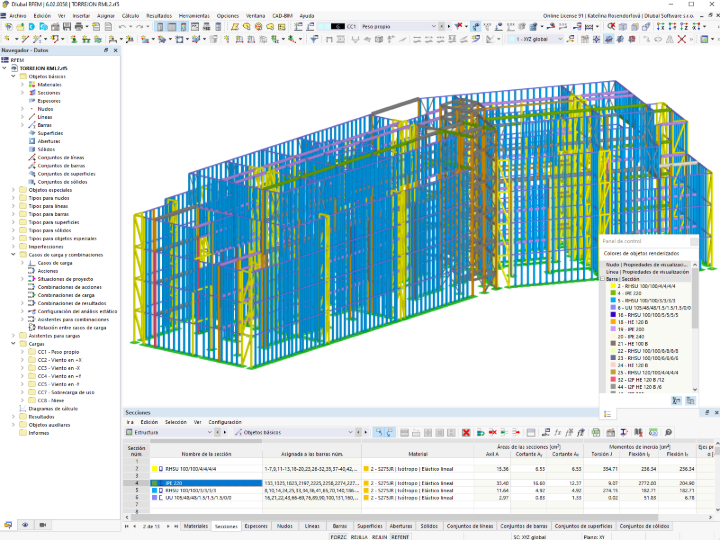The height and width of the screenshot is (540, 720).
Task: Click yellow color swatch for RHSU 100/100/4/4/4/4
Action: [x=155, y=469]
